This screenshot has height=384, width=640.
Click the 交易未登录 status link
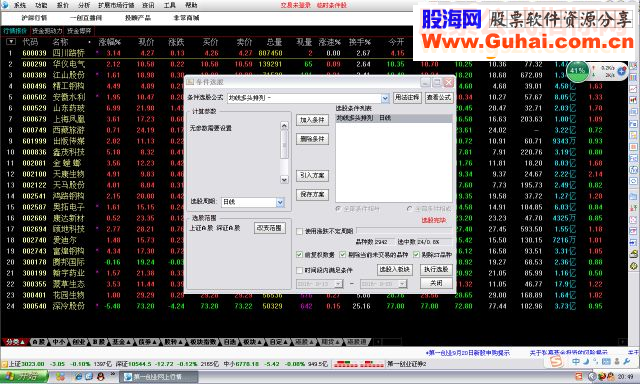[296, 5]
